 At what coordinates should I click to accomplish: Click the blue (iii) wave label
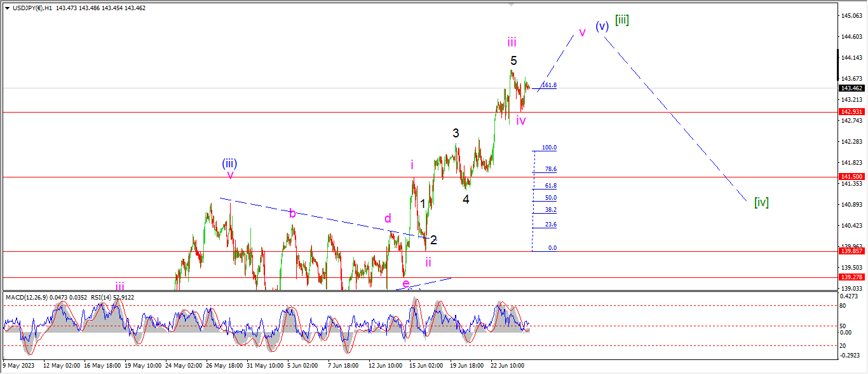pos(229,163)
